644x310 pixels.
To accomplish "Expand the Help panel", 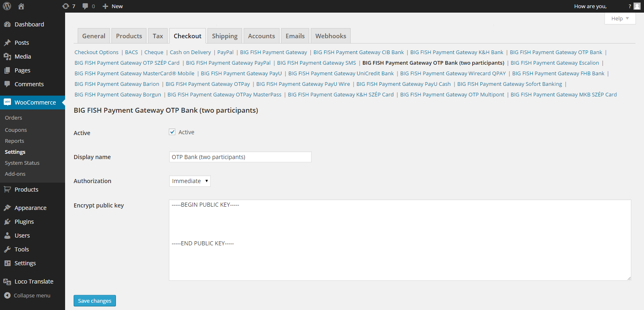I will 620,18.
